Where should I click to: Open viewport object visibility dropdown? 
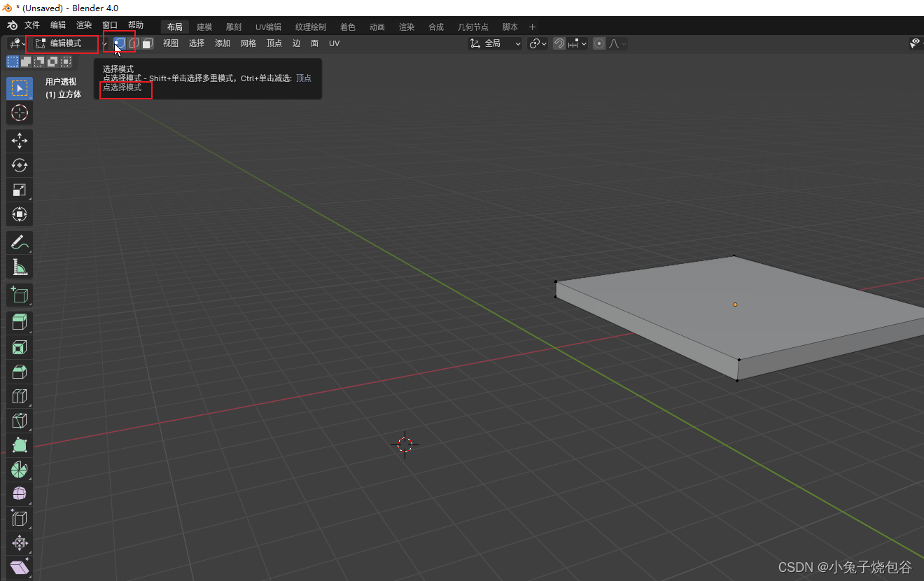click(x=916, y=43)
